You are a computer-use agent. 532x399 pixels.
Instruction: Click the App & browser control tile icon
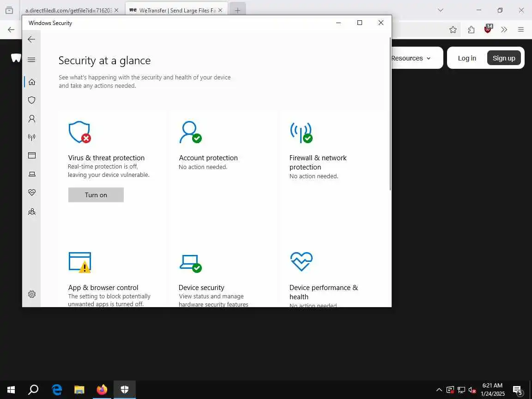[x=80, y=262]
